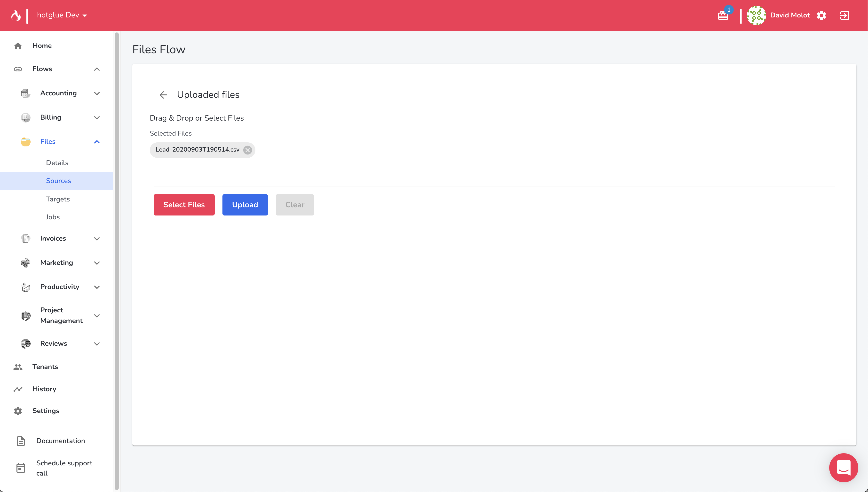Open the chat support bubble
The height and width of the screenshot is (492, 868).
pos(843,468)
